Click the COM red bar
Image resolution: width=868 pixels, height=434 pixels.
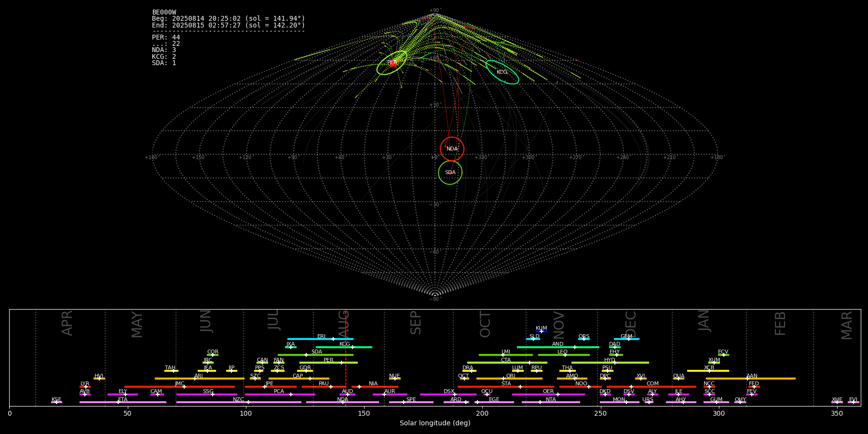coord(651,386)
